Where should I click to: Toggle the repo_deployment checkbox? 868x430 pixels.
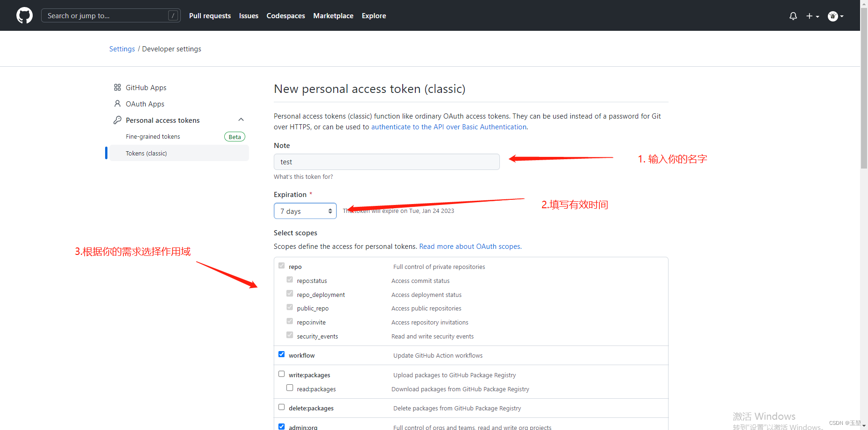tap(290, 294)
